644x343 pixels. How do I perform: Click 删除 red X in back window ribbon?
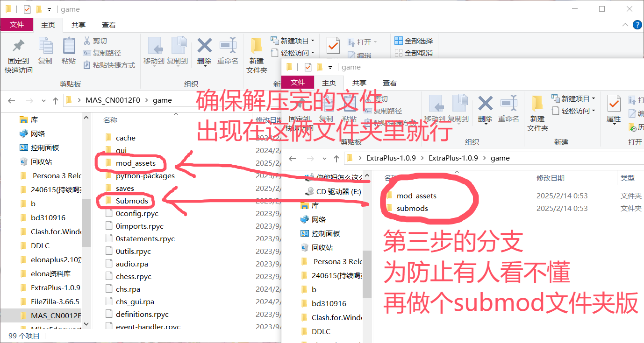(204, 52)
